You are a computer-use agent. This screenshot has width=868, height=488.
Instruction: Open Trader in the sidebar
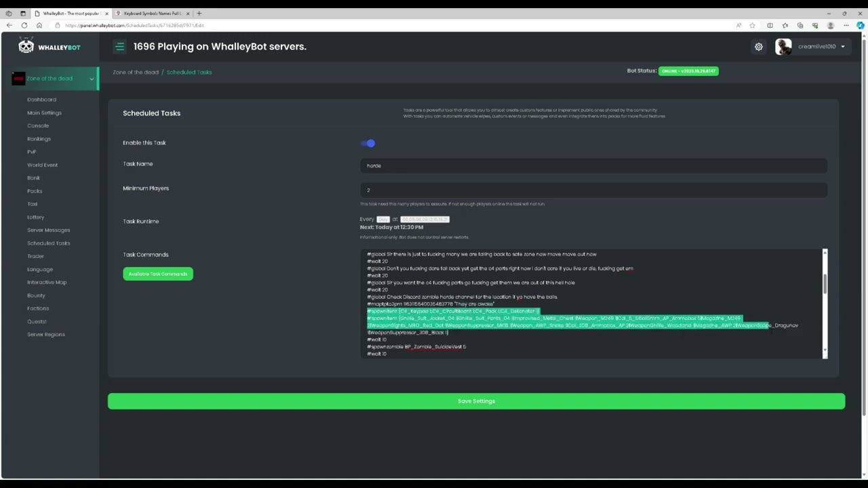click(x=35, y=256)
